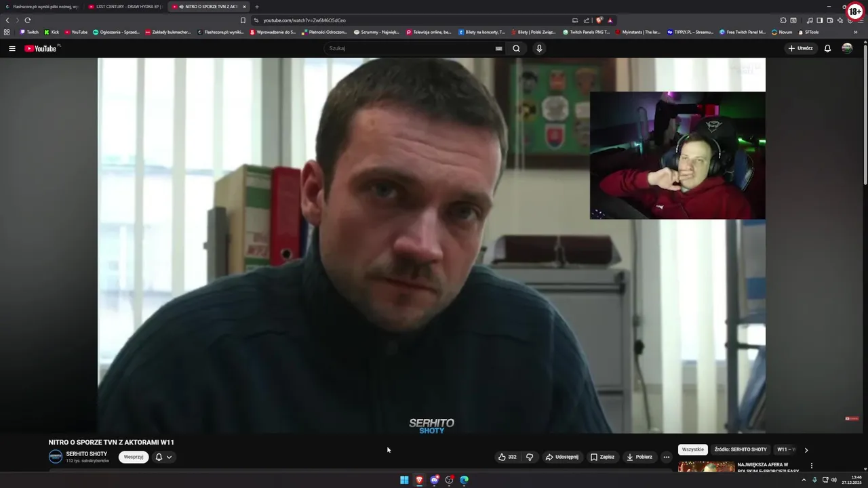
Task: Open Leo AI sparkle toolbar icon
Action: [x=840, y=20]
